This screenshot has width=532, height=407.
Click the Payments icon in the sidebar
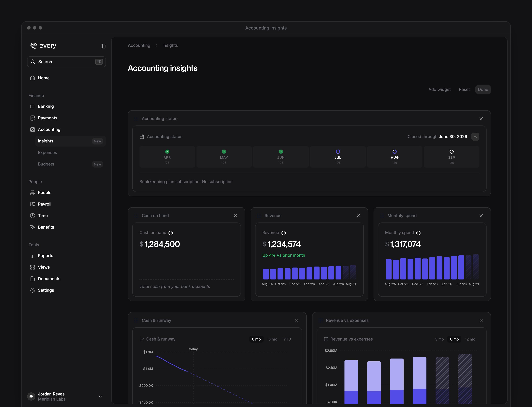pyautogui.click(x=32, y=118)
